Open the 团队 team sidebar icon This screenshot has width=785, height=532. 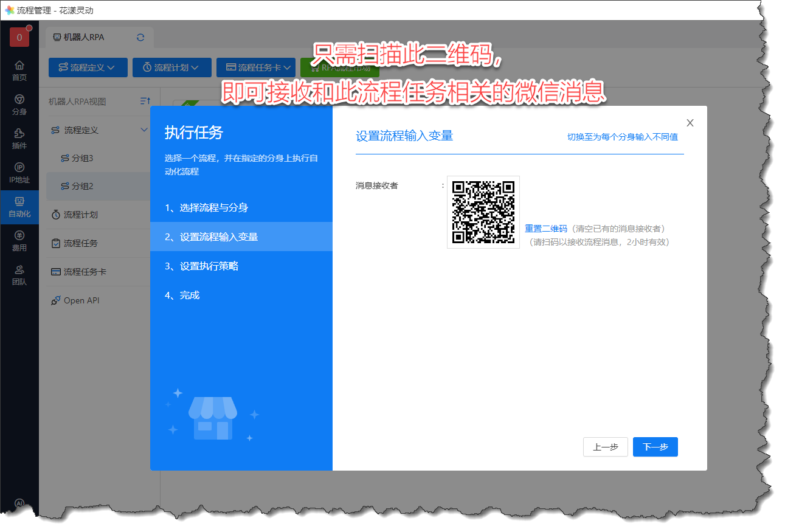coord(19,275)
